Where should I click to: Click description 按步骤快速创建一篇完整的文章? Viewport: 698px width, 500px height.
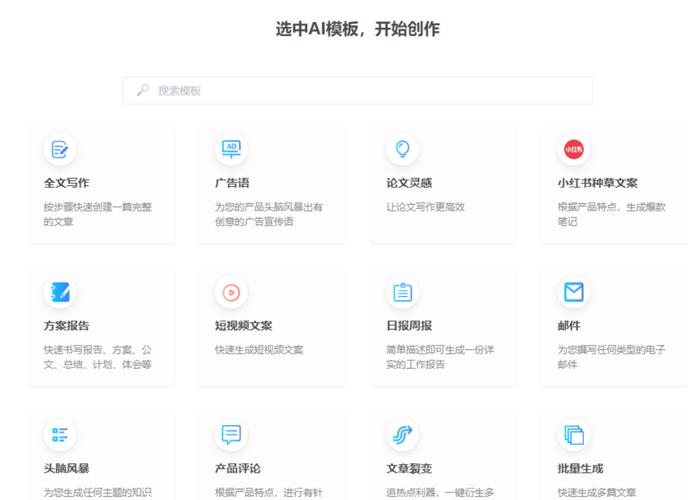point(98,214)
